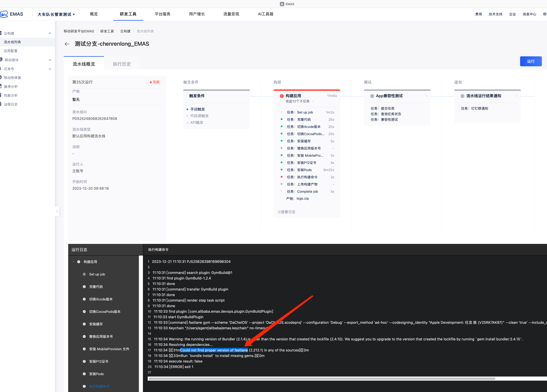Open 崩溃分析 in the sidebar
Screen dimensions: 547x392
pos(11,87)
